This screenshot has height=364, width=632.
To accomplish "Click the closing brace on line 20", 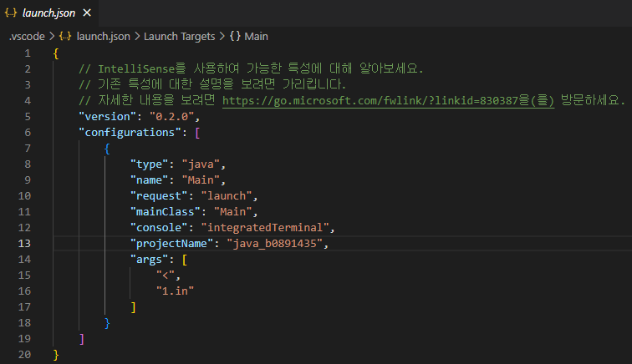I will click(56, 354).
